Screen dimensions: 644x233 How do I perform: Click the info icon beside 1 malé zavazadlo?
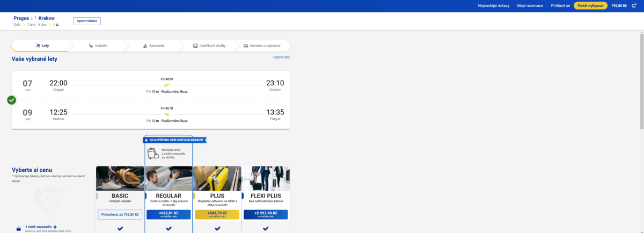pyautogui.click(x=55, y=227)
